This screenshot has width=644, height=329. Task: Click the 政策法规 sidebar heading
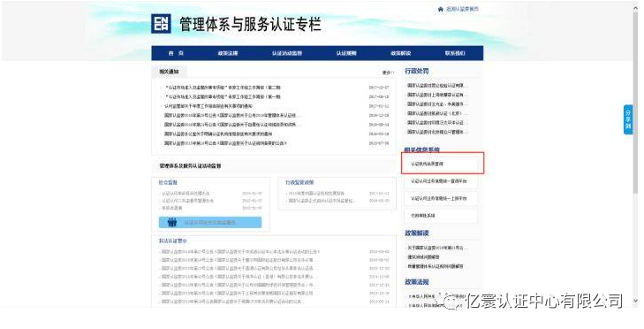coord(416,282)
